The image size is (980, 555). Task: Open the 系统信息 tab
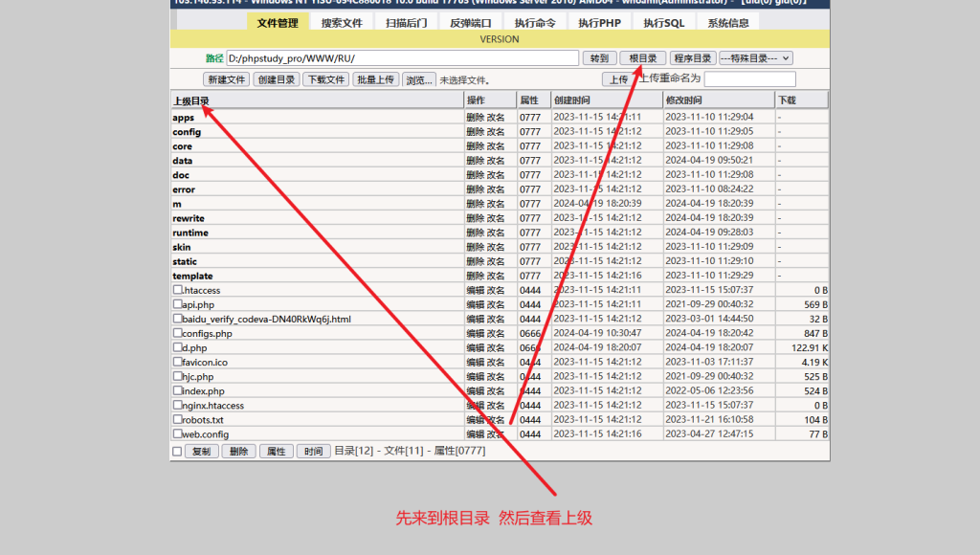click(728, 23)
